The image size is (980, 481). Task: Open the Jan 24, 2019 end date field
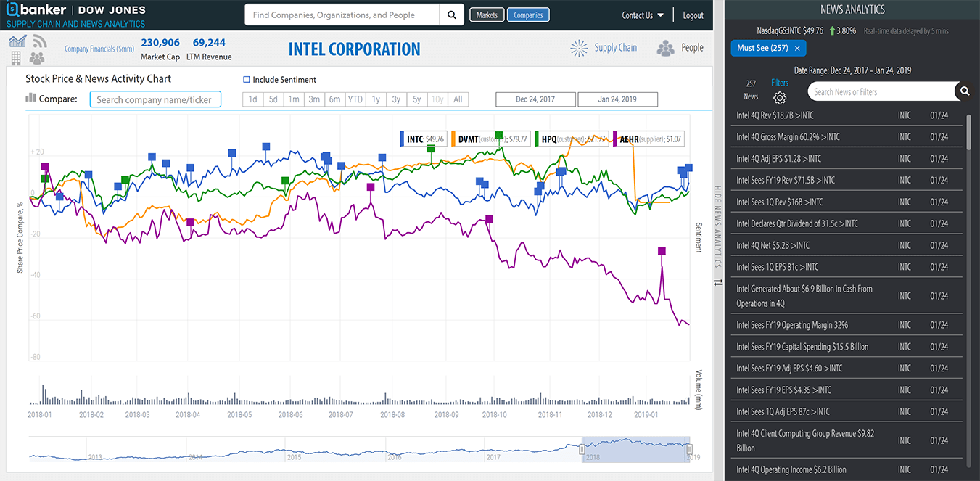618,99
